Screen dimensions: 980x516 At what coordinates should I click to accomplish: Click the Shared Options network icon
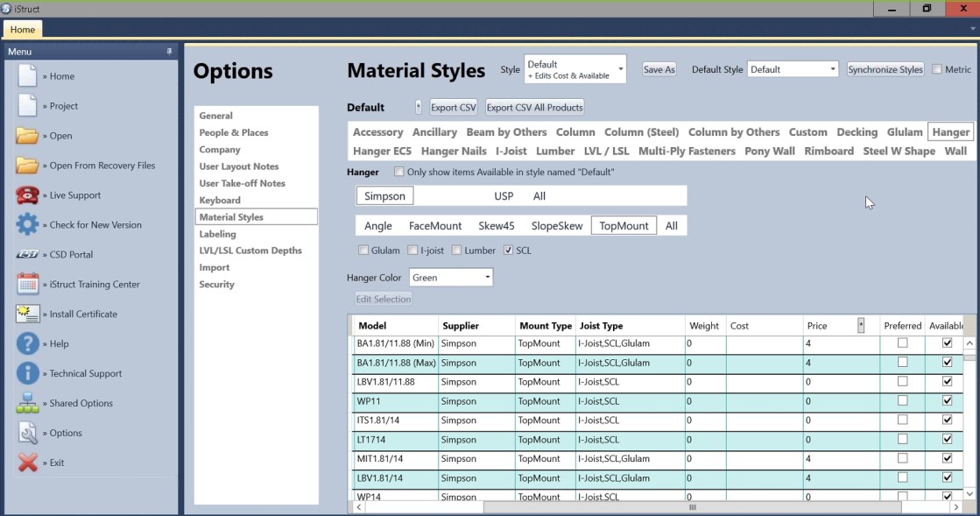click(x=27, y=403)
